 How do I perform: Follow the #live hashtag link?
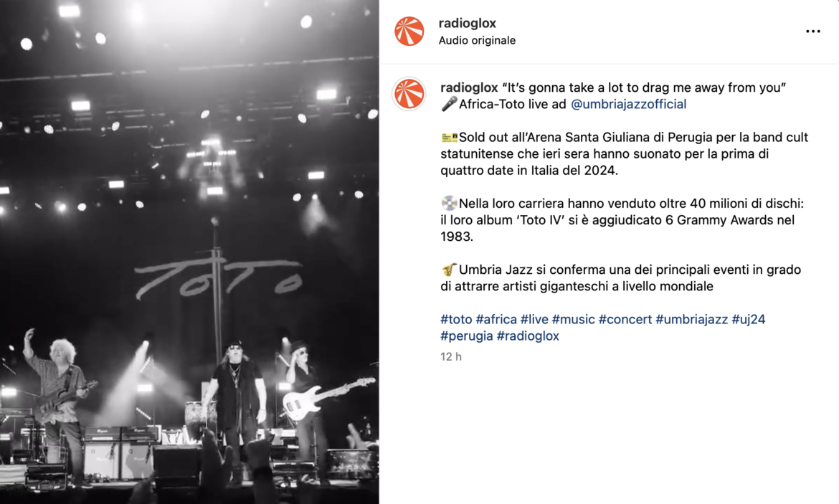534,320
